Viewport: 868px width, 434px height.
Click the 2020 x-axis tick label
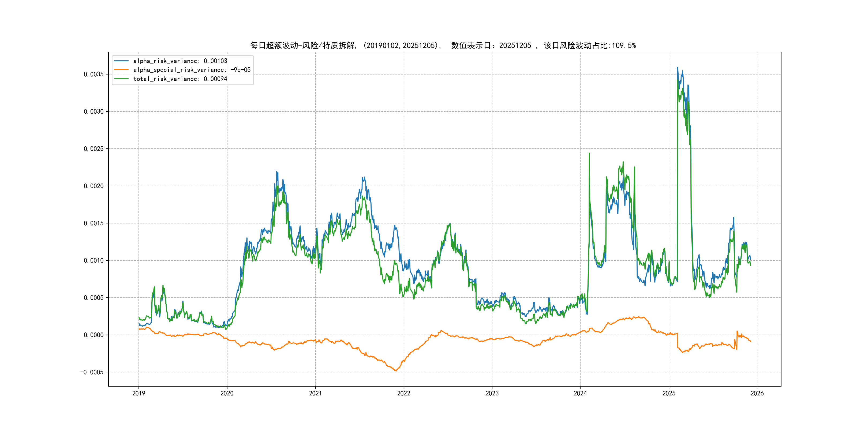(227, 393)
